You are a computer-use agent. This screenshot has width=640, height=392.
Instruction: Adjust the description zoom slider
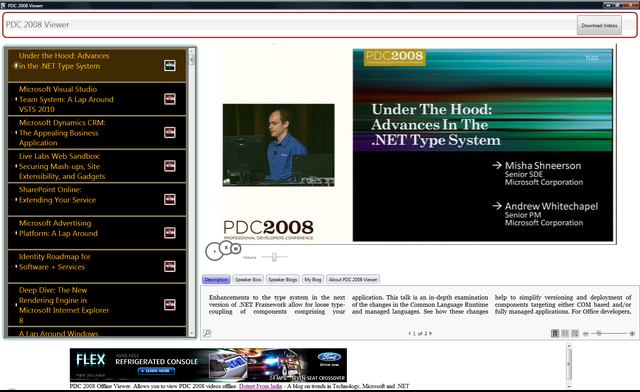point(609,334)
